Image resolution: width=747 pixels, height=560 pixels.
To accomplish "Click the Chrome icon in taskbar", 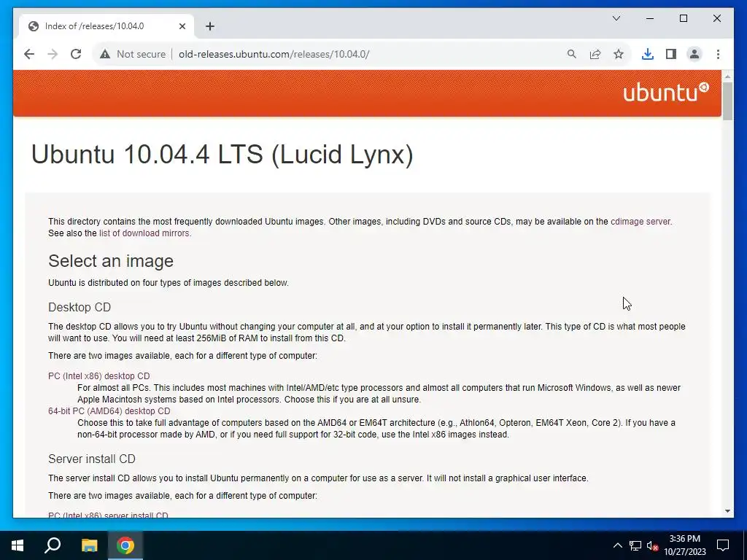I will tap(125, 545).
